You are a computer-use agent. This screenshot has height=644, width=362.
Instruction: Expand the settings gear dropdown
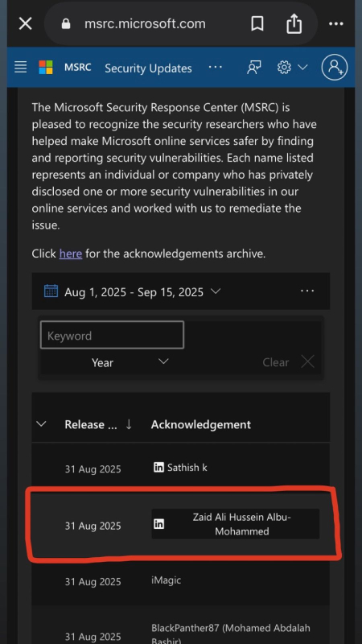point(292,67)
